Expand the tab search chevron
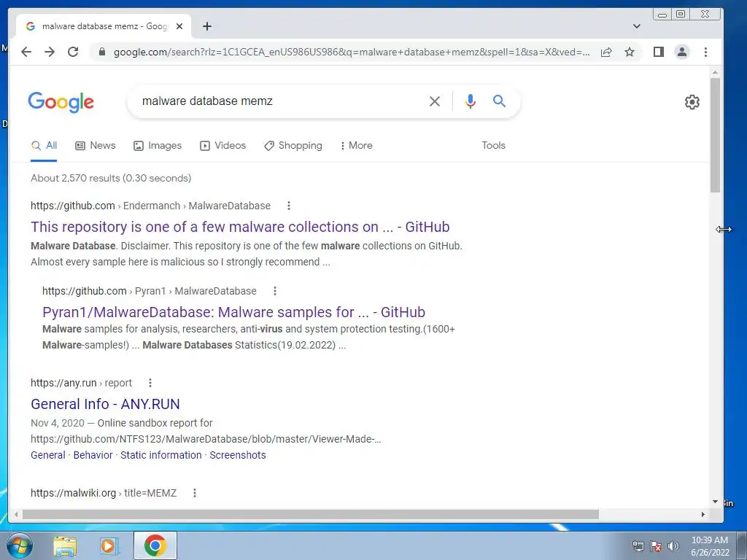This screenshot has height=560, width=747. click(x=636, y=26)
